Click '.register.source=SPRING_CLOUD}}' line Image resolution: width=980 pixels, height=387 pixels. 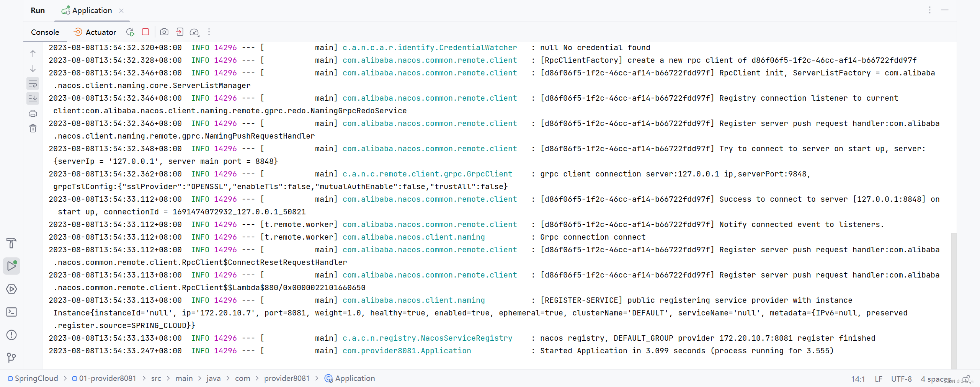click(x=124, y=325)
